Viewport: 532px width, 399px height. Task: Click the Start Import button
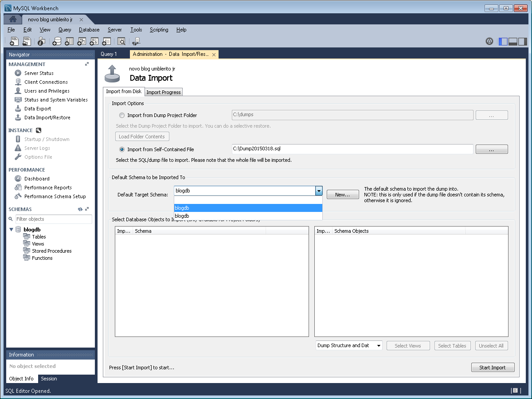[493, 367]
